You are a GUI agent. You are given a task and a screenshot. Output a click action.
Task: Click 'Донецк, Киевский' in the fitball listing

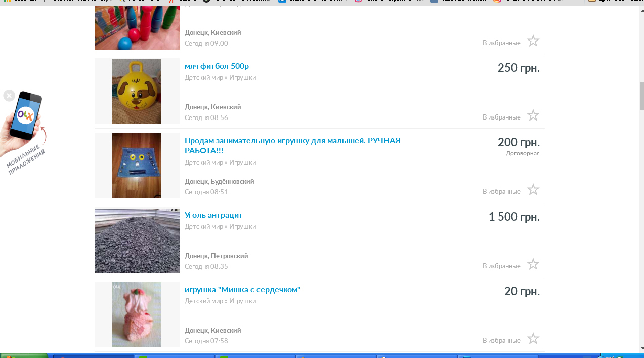point(212,107)
